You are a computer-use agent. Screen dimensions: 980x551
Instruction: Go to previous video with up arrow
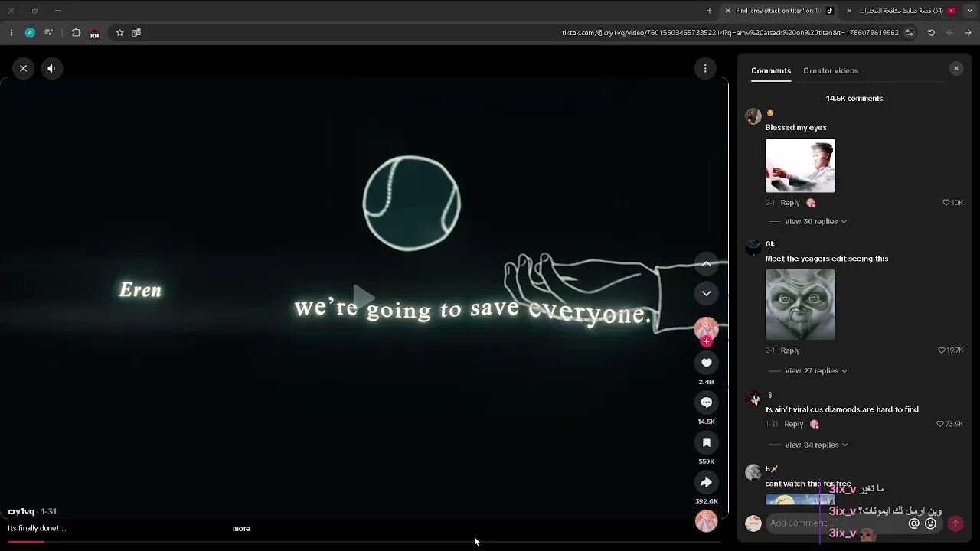pos(706,264)
